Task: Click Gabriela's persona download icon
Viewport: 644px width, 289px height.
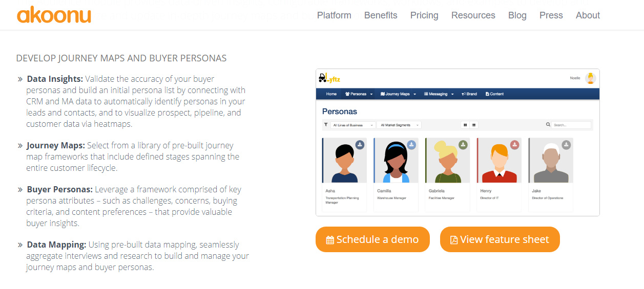Action: [x=463, y=145]
